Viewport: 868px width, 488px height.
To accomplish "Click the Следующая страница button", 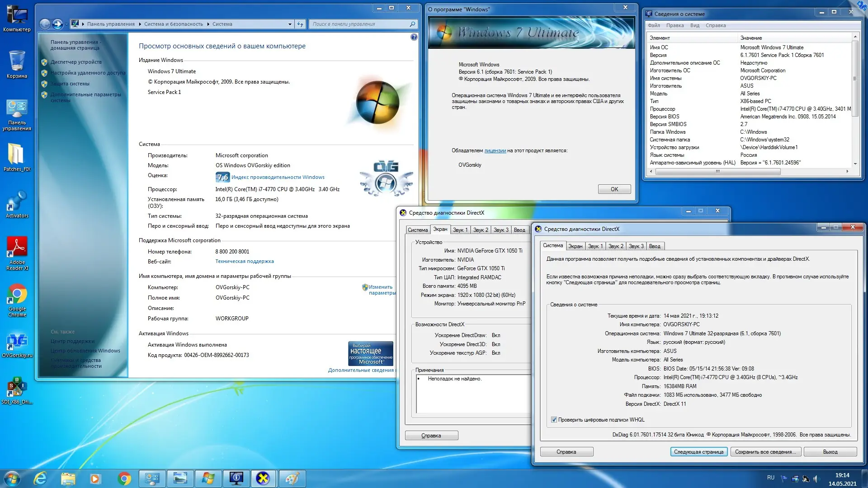I will click(x=698, y=452).
